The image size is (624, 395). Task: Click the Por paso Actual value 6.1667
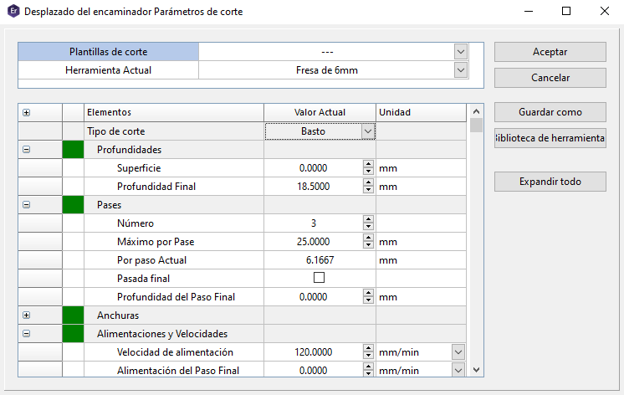(320, 260)
